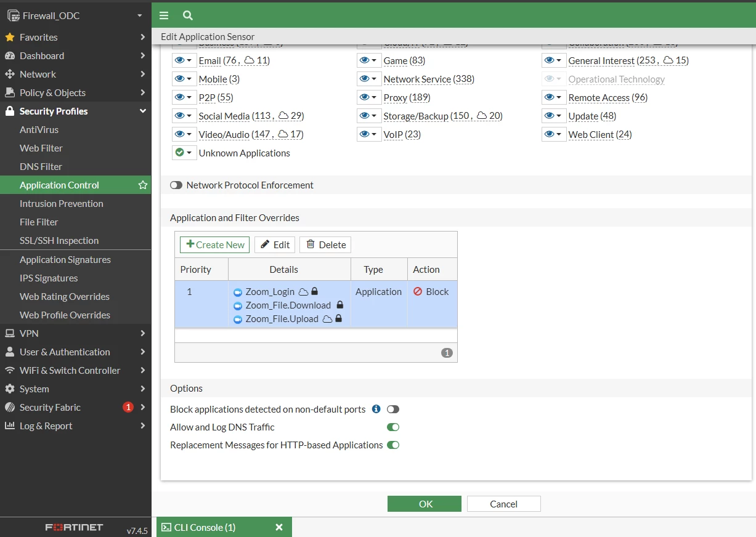This screenshot has width=756, height=537.
Task: Click the Policy & Objects document icon
Action: pyautogui.click(x=9, y=92)
